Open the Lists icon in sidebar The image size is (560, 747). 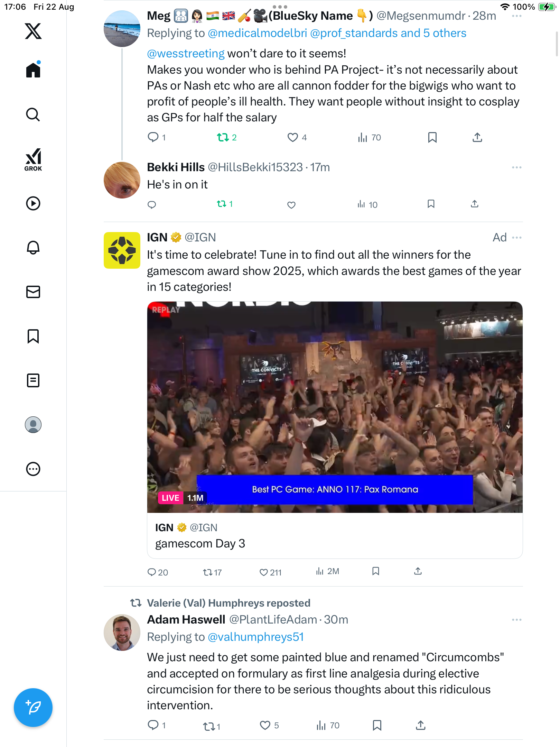click(33, 380)
